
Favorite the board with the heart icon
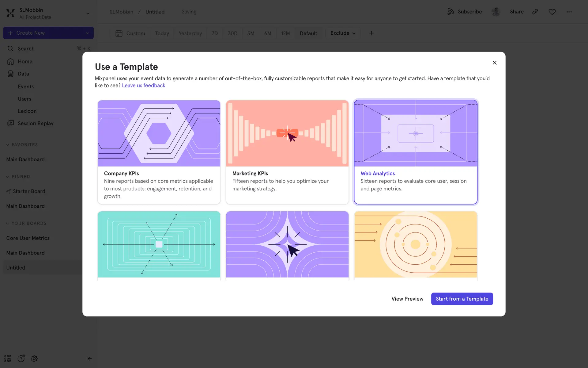[x=552, y=12]
